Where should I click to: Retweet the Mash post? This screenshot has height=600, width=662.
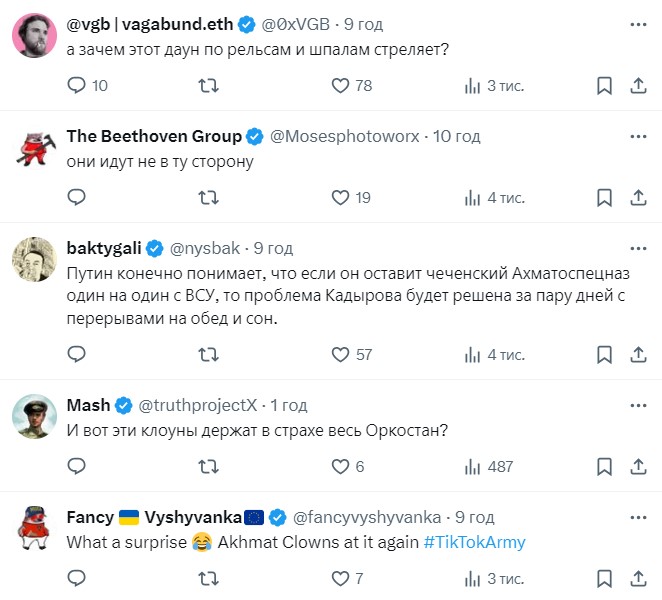click(x=208, y=466)
